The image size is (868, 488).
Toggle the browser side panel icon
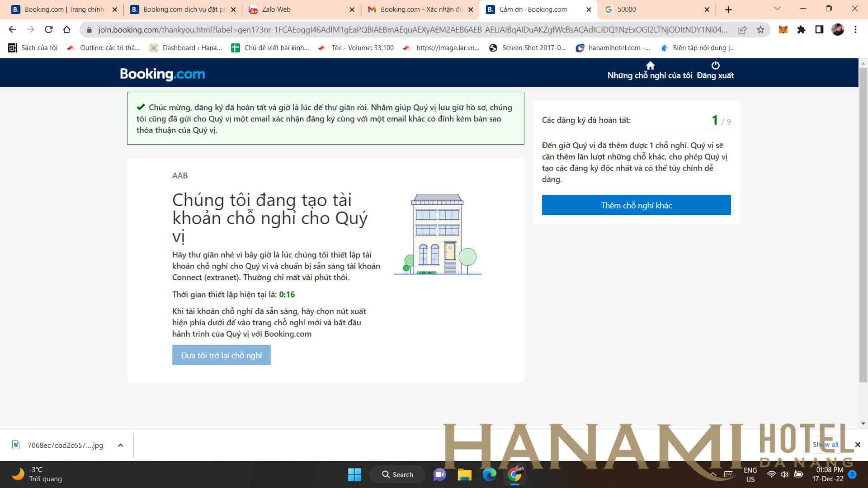(x=819, y=30)
